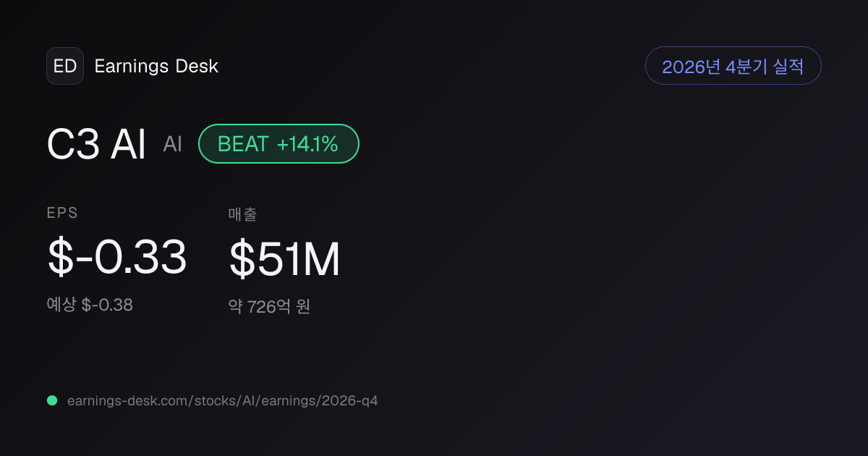Click the word BEAT in the badge
Screen dimensions: 868x456
point(243,144)
